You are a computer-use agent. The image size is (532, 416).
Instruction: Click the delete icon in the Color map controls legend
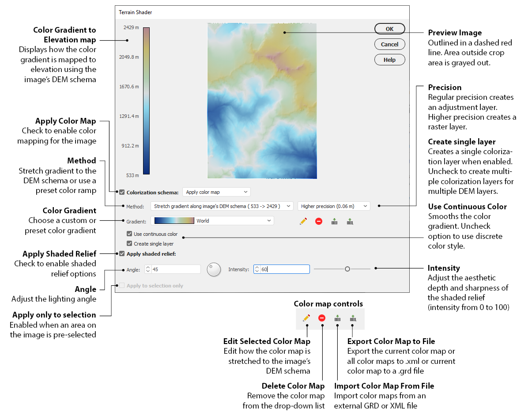(x=321, y=318)
